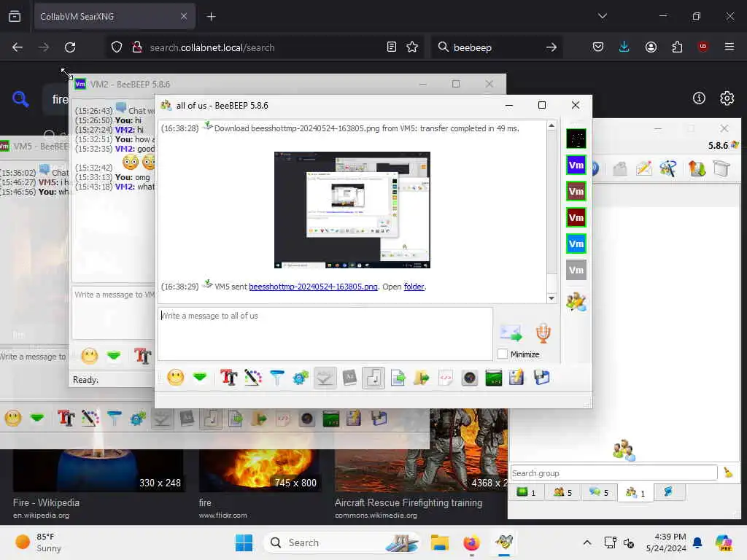Open emoticon picker in all of us chat
The width and height of the screenshot is (747, 560).
click(175, 378)
